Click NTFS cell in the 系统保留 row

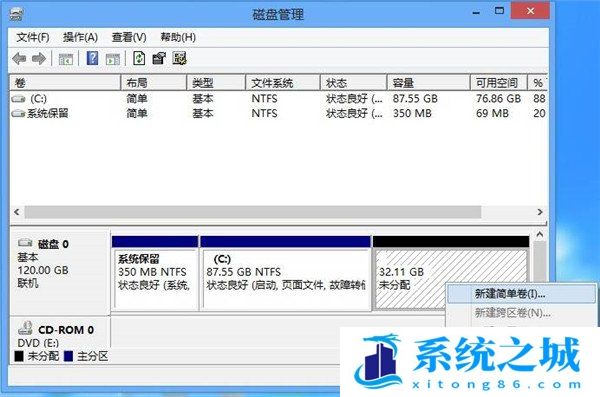[x=264, y=113]
